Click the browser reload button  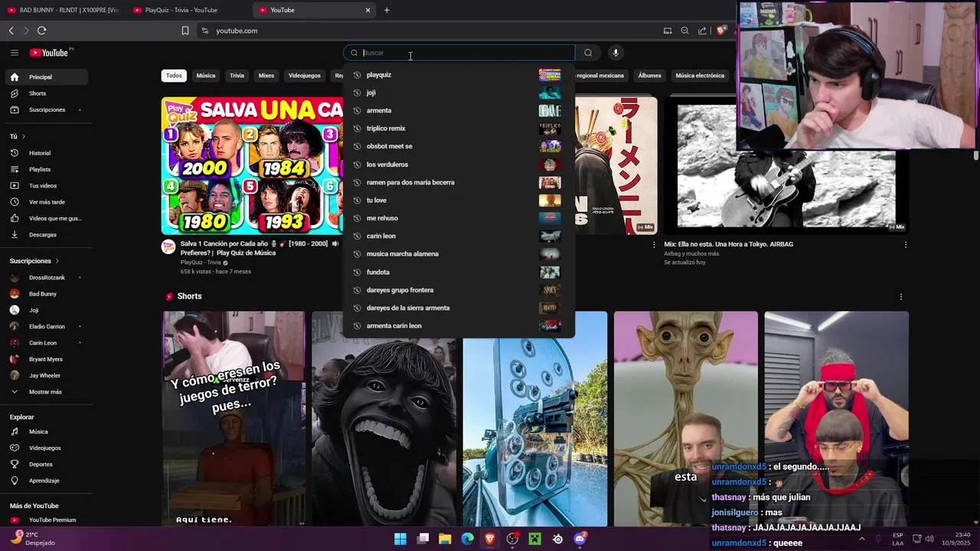41,31
